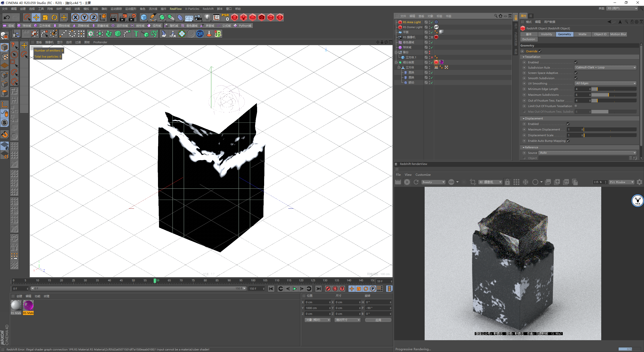The image size is (644, 352).
Task: Click the Redshift RenderView snowflake icon
Action: [526, 182]
